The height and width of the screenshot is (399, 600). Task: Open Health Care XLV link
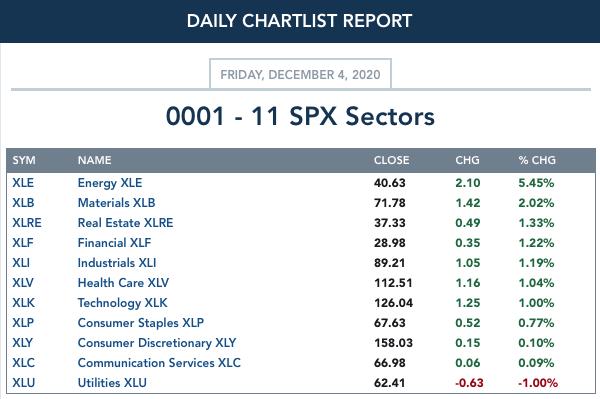(x=123, y=283)
